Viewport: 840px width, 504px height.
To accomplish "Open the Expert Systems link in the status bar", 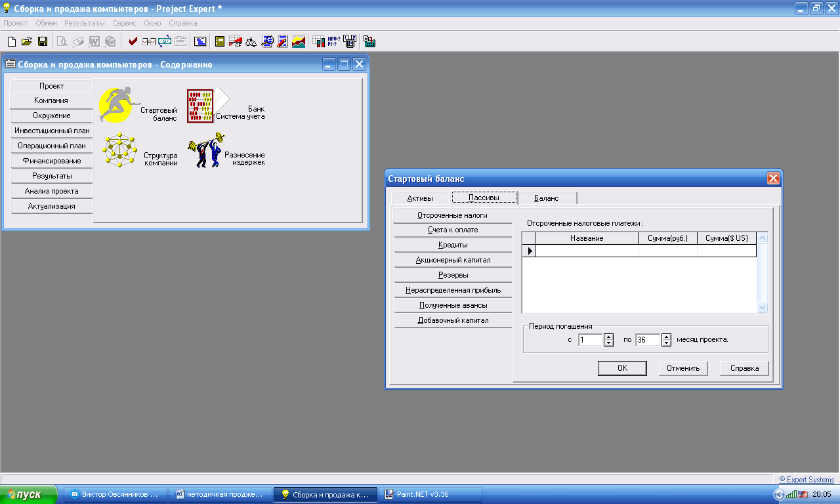I will (807, 480).
